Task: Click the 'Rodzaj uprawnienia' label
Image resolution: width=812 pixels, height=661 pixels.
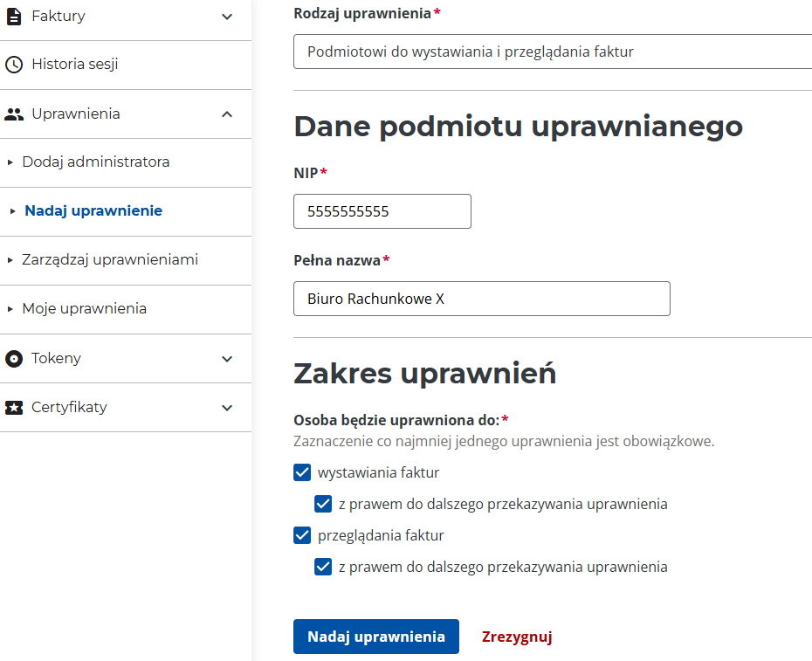Action: click(362, 13)
